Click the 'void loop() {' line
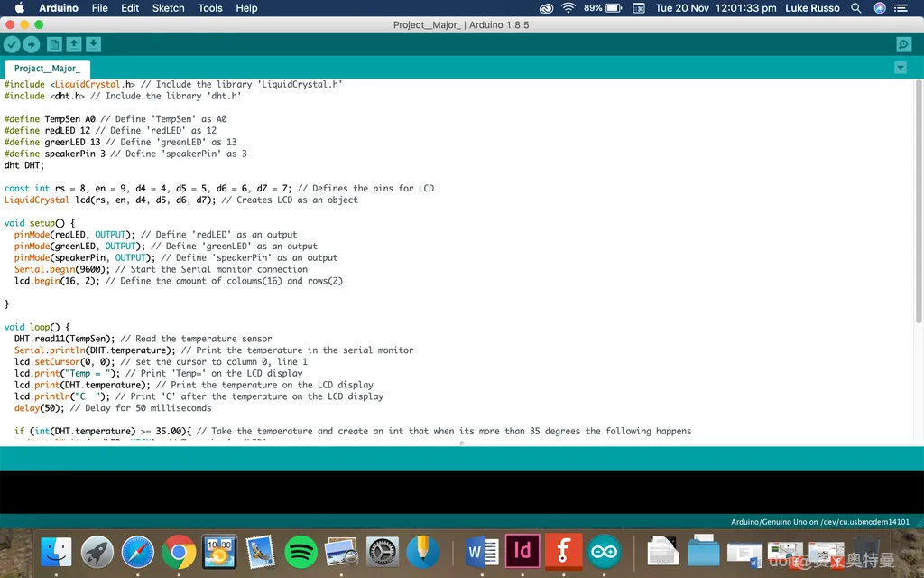The width and height of the screenshot is (924, 578). 37,327
